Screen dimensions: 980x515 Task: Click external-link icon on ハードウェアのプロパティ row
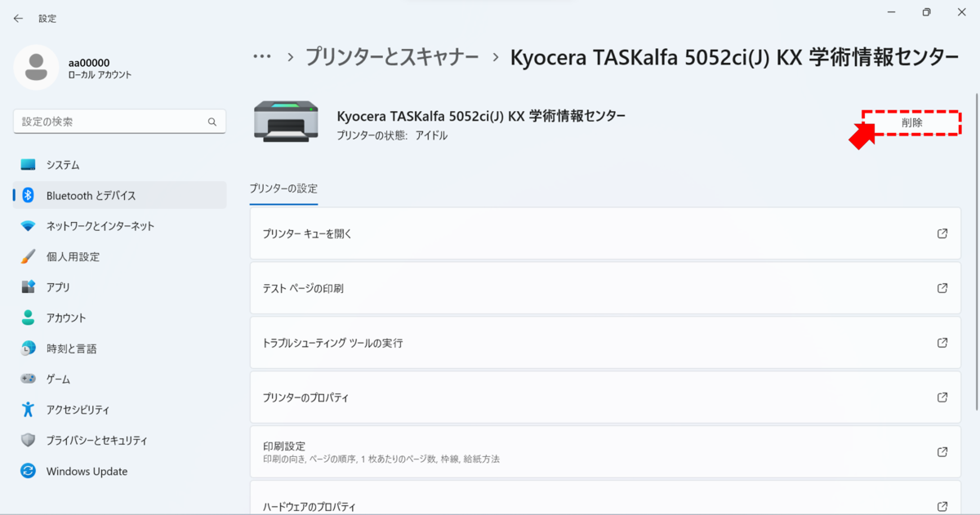pos(942,506)
